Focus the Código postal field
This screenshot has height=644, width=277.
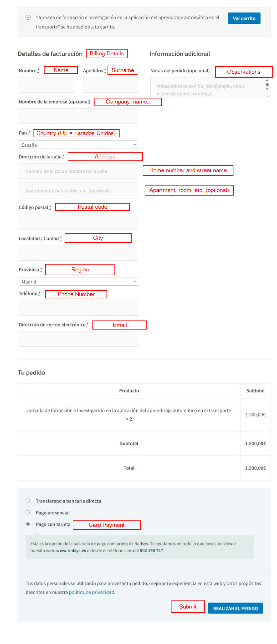78,222
